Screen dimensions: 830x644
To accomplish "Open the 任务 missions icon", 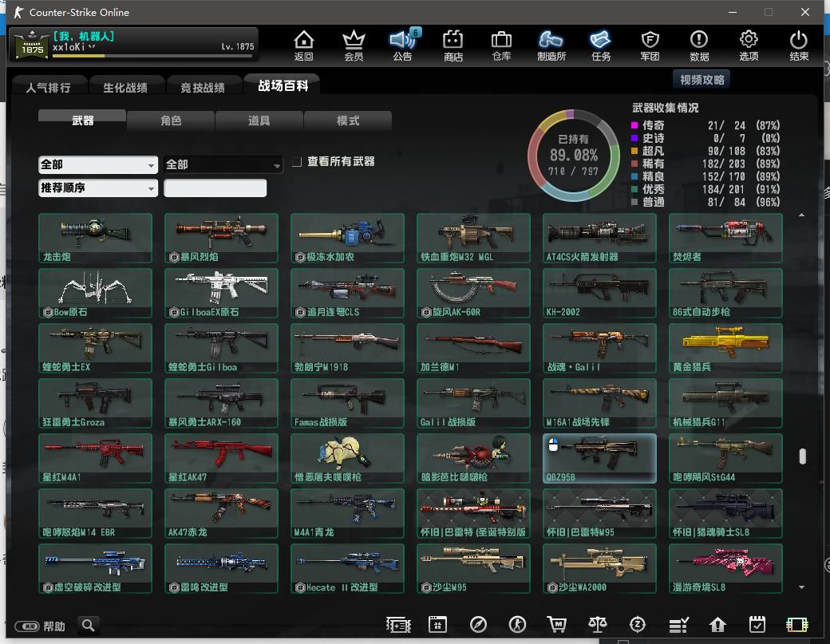I will 600,45.
